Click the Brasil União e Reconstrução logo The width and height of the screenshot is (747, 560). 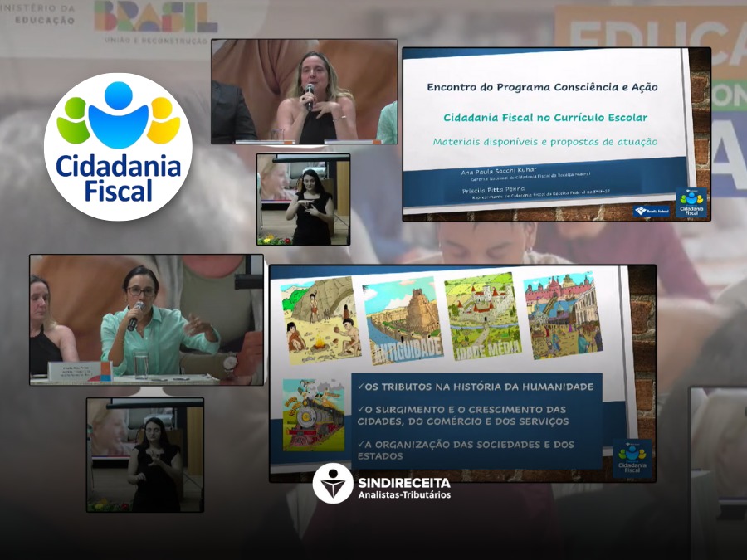click(155, 22)
